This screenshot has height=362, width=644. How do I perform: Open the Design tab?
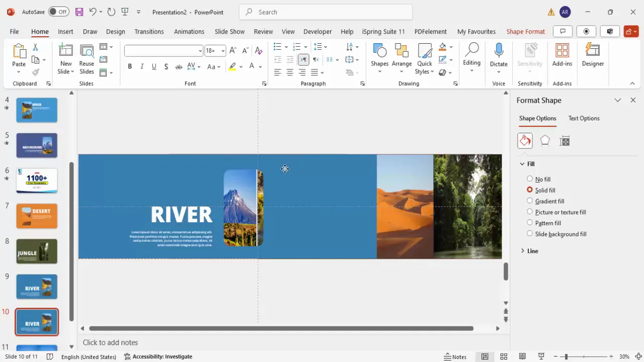pyautogui.click(x=115, y=31)
